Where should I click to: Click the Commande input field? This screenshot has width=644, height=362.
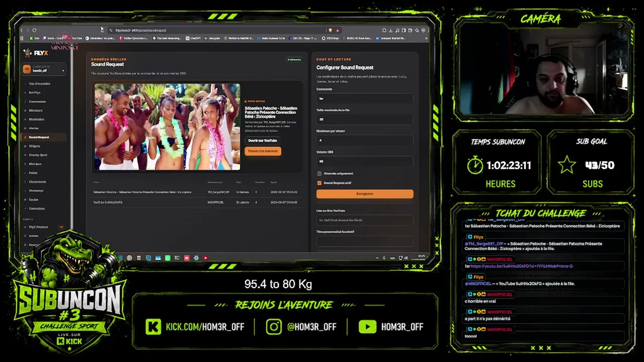(x=365, y=99)
